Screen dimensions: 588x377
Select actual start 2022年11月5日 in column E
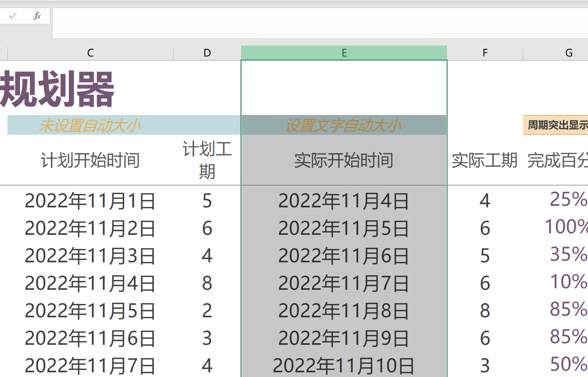pos(344,228)
